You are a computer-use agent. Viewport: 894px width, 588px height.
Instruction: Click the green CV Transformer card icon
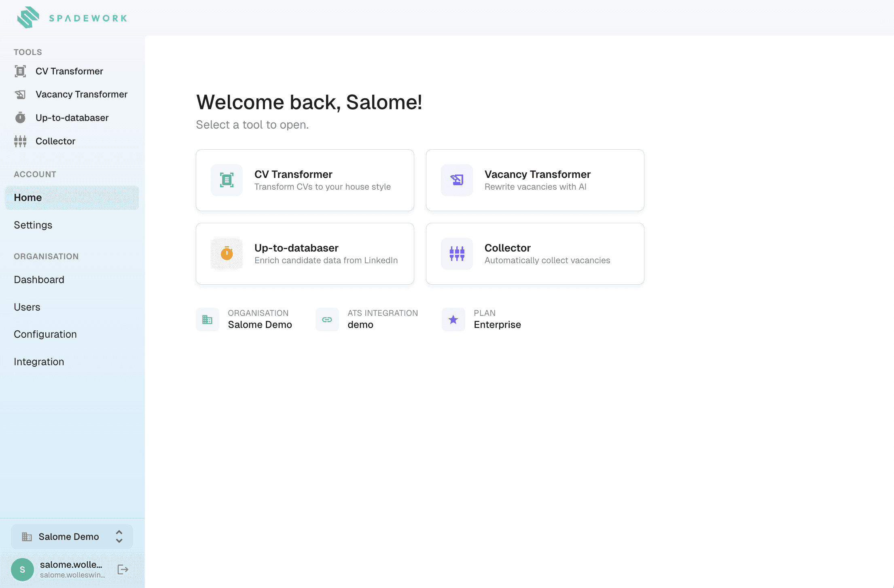[x=227, y=180]
